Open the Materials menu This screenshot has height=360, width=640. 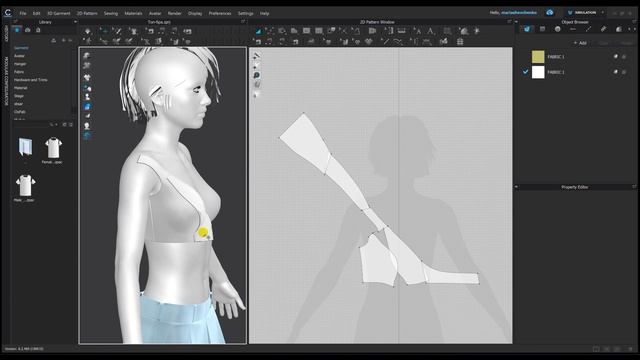(133, 13)
